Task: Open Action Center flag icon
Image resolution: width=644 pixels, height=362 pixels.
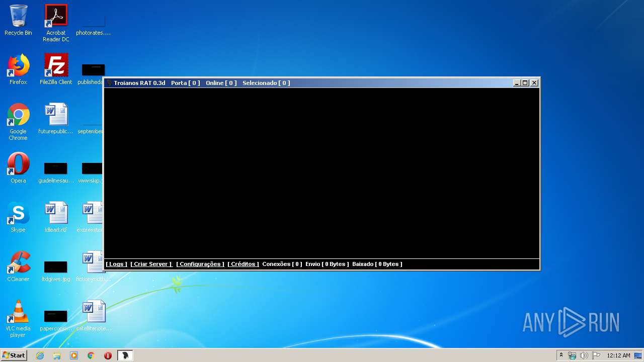Action: (x=595, y=355)
